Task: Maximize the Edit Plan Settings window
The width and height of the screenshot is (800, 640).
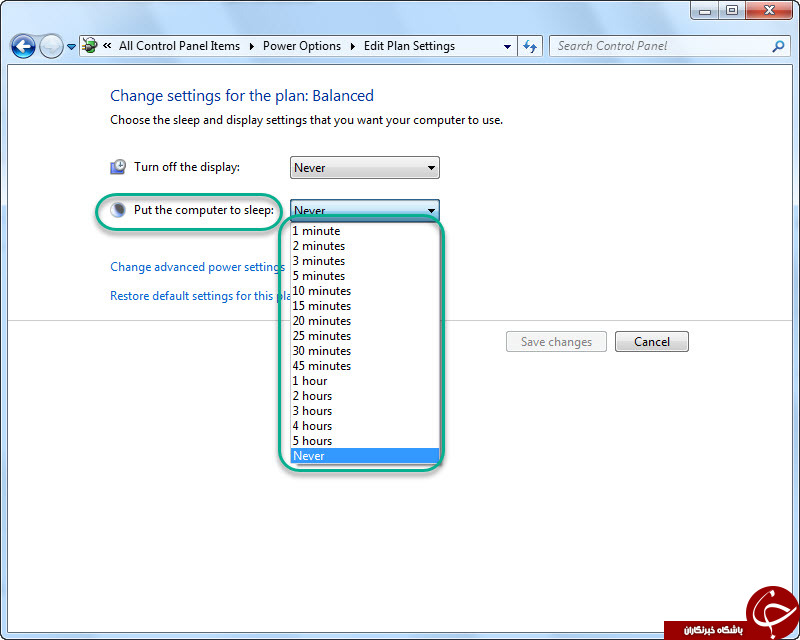Action: point(732,10)
